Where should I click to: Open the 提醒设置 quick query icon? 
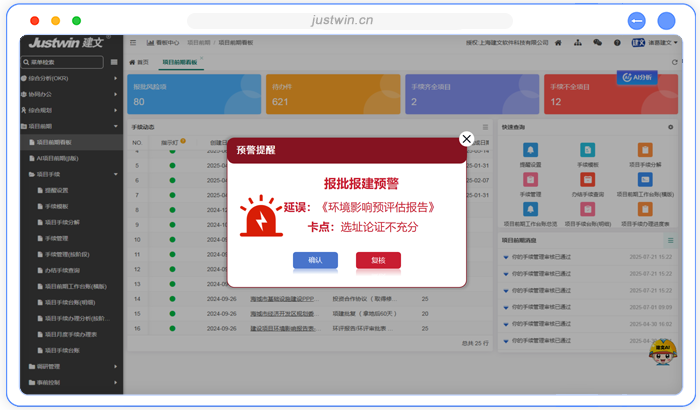pos(530,151)
